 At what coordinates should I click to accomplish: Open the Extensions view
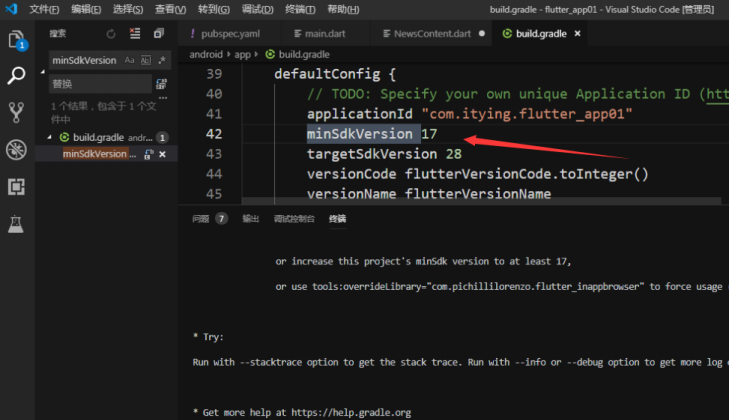pos(16,186)
